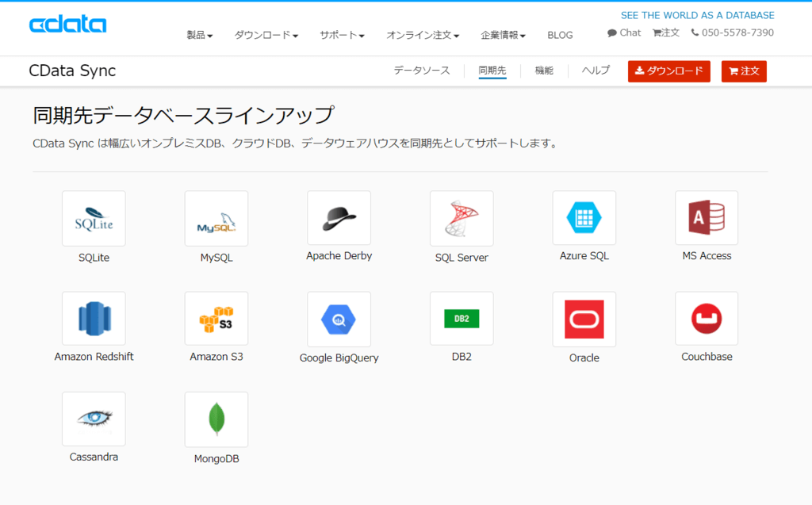Open the SQL Server icon tile
The width and height of the screenshot is (812, 505).
pos(462,219)
